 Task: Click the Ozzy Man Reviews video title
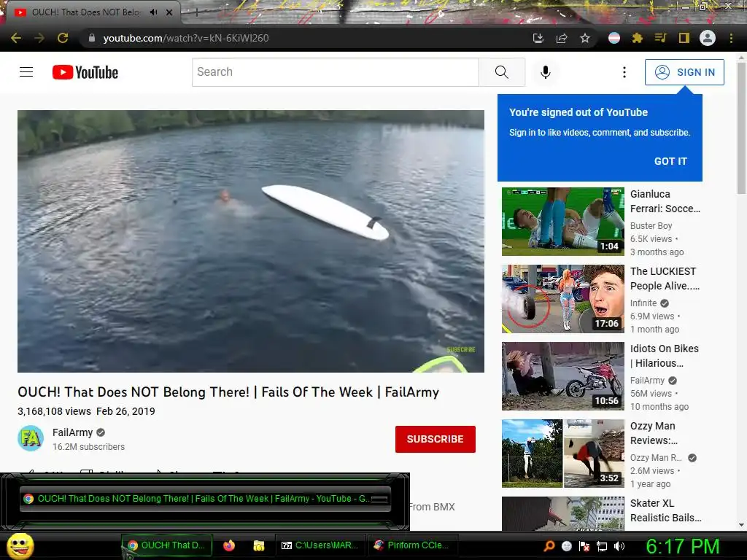[x=654, y=433]
